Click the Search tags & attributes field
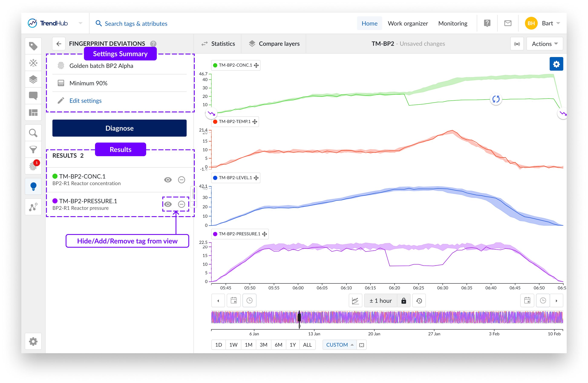 tap(136, 24)
